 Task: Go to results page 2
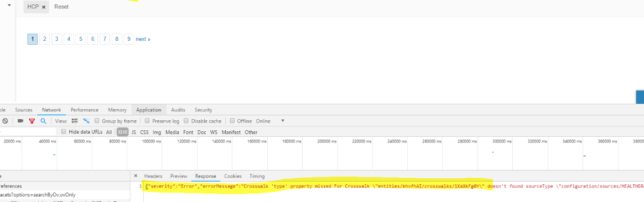click(x=44, y=39)
